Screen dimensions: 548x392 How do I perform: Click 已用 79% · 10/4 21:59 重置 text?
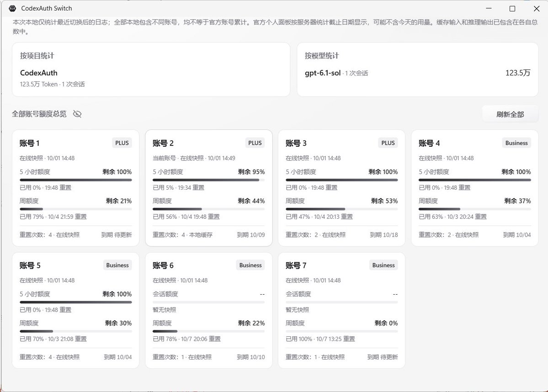53,217
